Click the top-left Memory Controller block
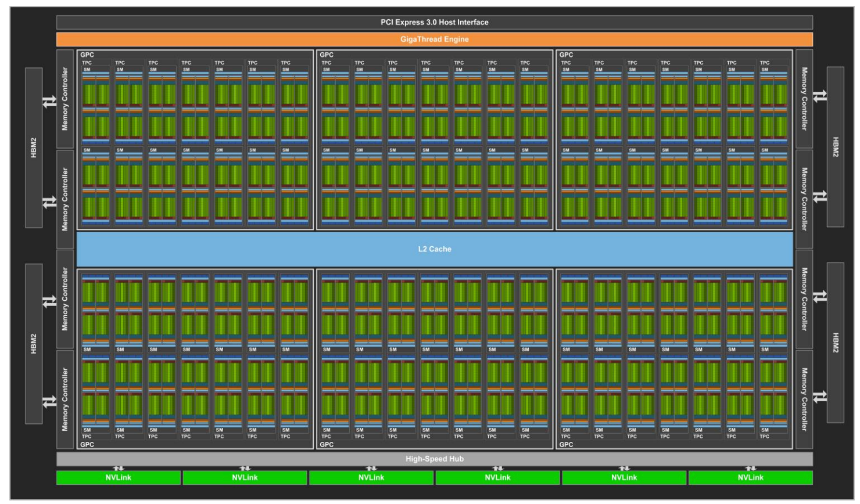 [x=65, y=99]
